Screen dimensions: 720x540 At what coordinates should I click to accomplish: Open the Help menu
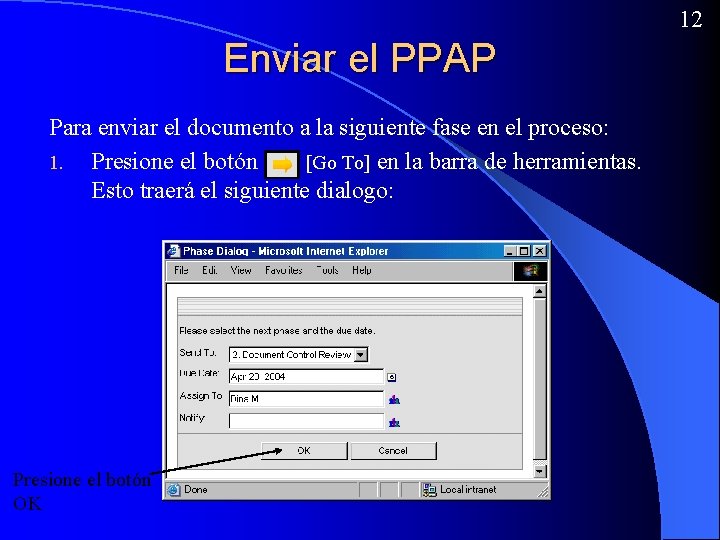point(362,270)
